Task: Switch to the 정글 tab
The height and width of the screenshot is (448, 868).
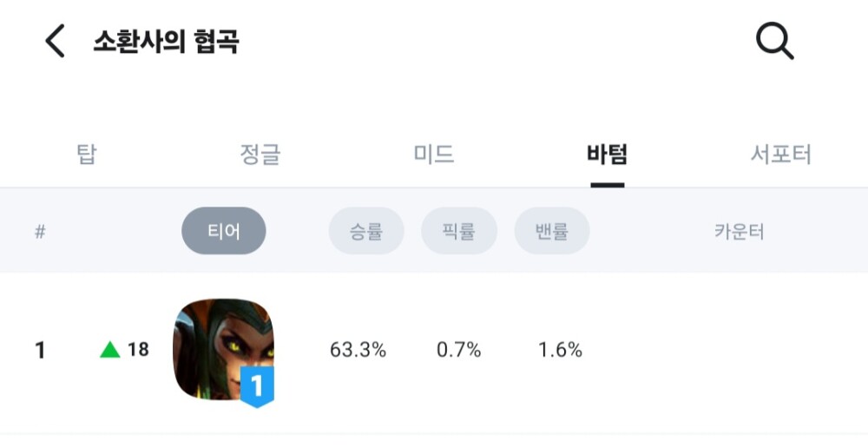Action: pyautogui.click(x=260, y=155)
